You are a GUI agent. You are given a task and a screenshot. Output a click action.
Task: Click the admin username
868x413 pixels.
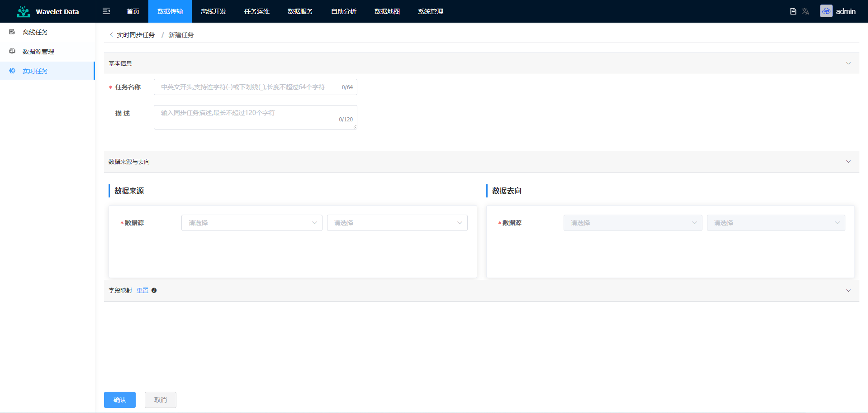[x=846, y=11]
